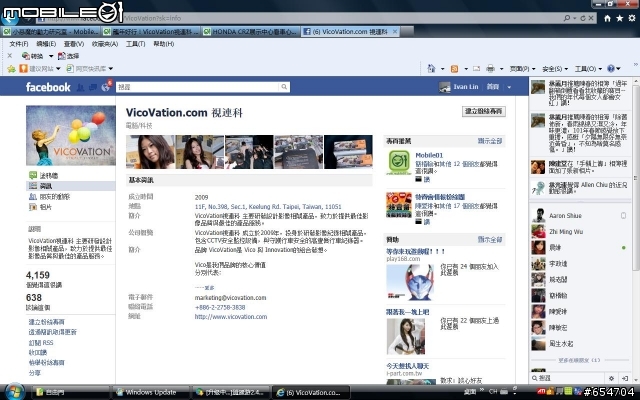Click hide chat sidebar icon at bottom right
The image size is (640, 400).
point(624,378)
